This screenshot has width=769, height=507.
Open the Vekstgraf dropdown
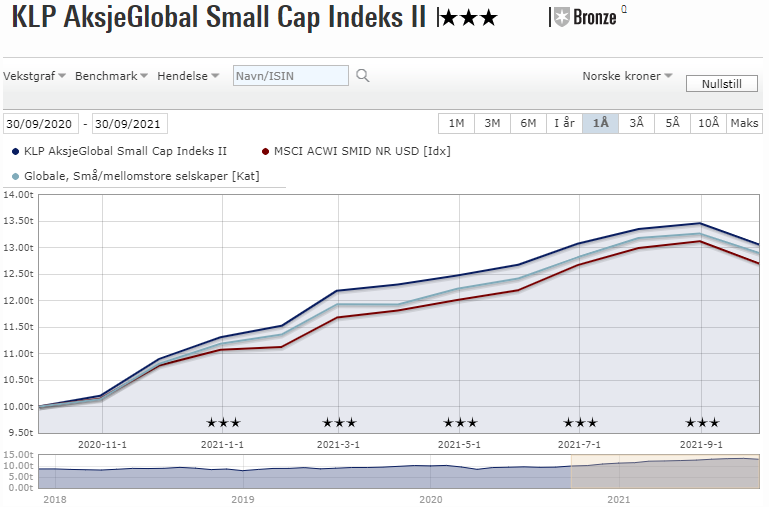click(34, 76)
